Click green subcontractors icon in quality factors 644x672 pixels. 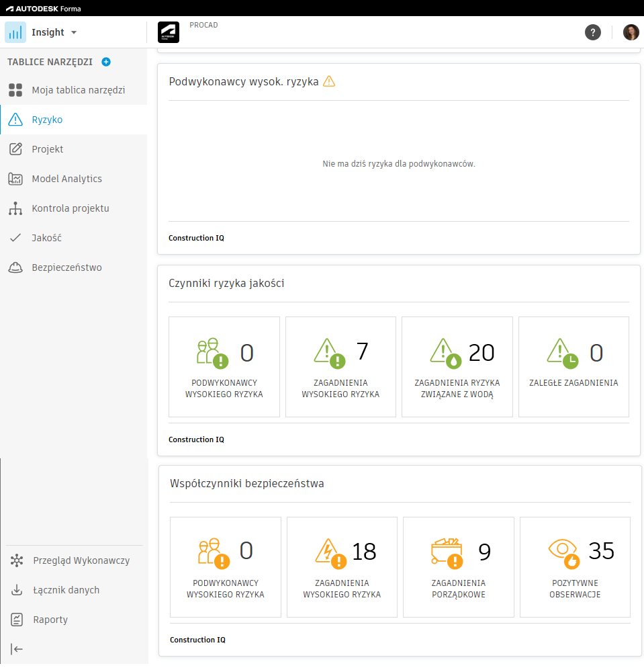212,353
